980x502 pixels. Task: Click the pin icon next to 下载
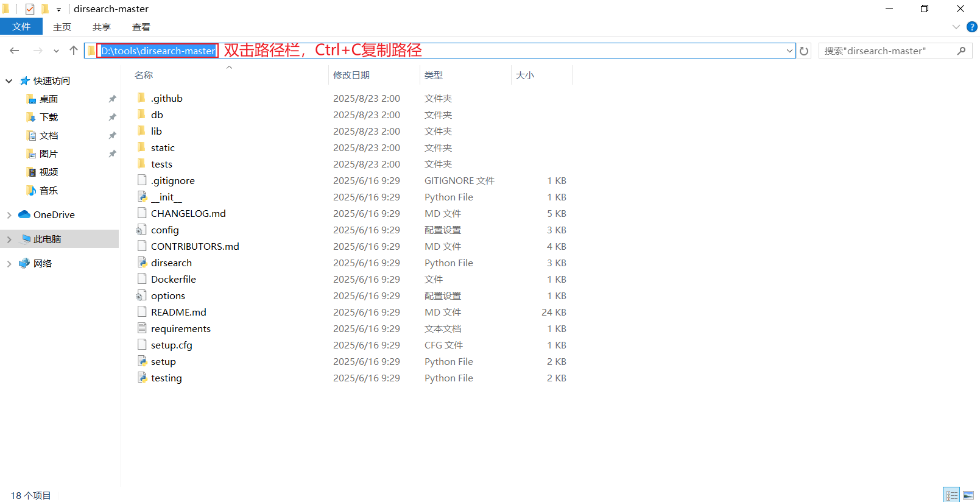click(x=112, y=117)
